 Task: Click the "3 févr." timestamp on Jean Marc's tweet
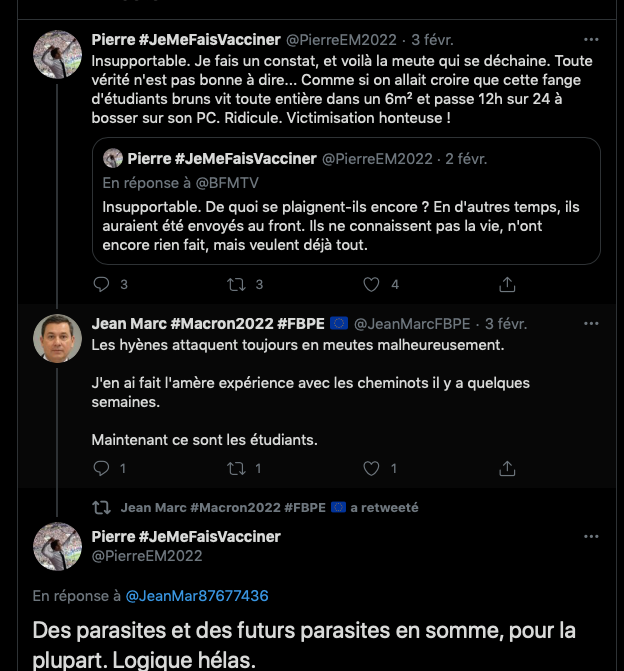505,324
